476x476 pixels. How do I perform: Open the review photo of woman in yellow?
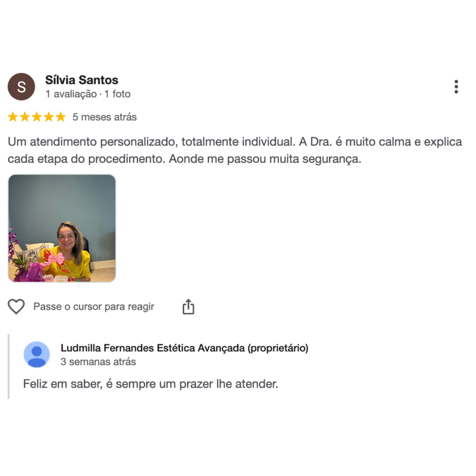[62, 228]
